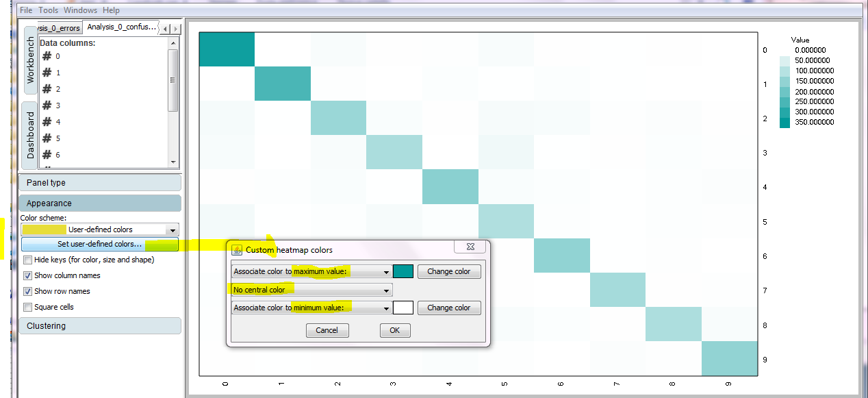
Task: Select the # icon for data column 3
Action: coord(47,105)
